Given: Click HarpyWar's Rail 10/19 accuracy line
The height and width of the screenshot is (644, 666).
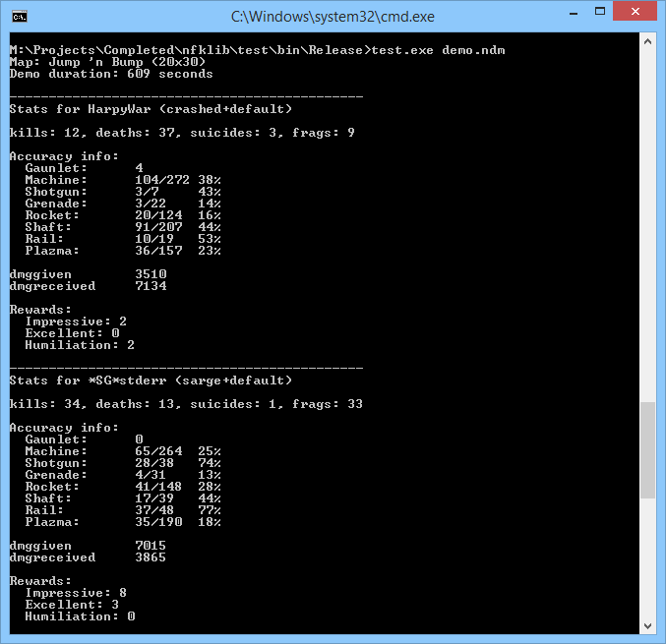Looking at the screenshot, I should (123, 239).
